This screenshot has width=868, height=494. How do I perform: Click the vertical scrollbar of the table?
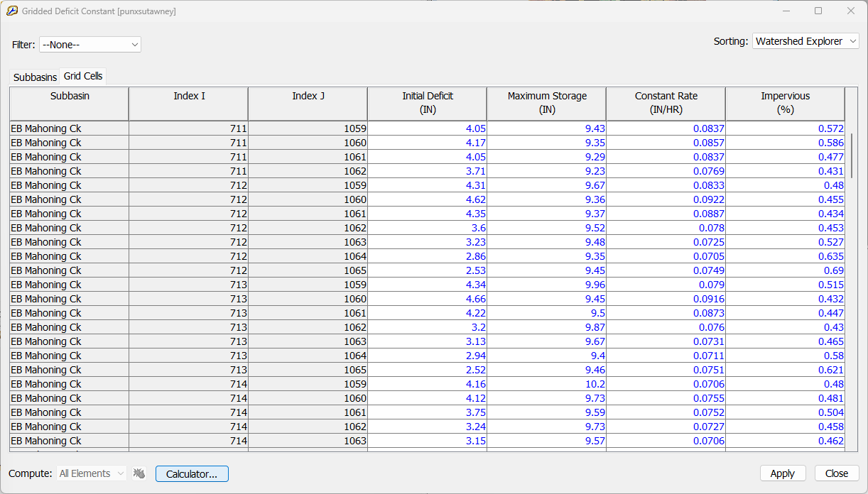click(852, 156)
